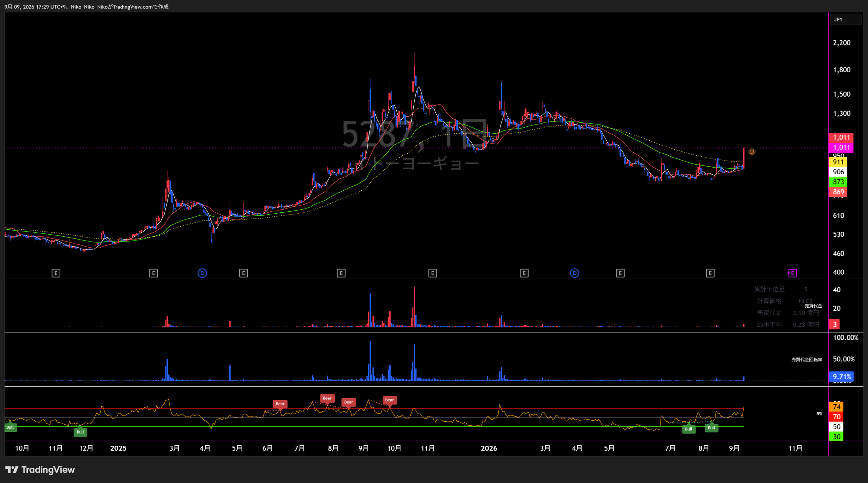Image resolution: width=868 pixels, height=483 pixels.
Task: Click the green Bull label near December 2024
Action: pyautogui.click(x=80, y=432)
